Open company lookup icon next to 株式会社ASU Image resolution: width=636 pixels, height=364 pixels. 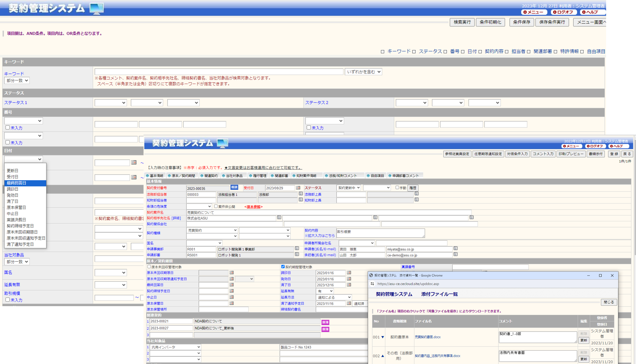click(x=279, y=217)
